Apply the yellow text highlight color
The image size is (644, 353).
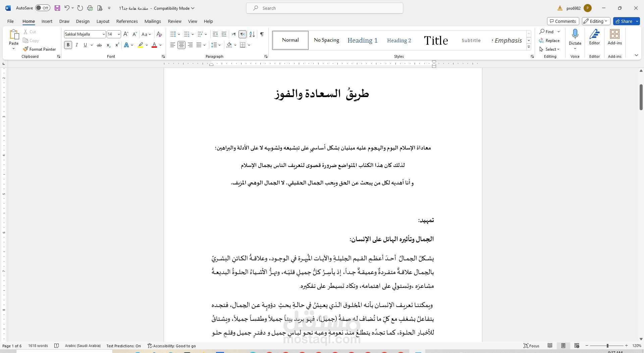[x=141, y=45]
